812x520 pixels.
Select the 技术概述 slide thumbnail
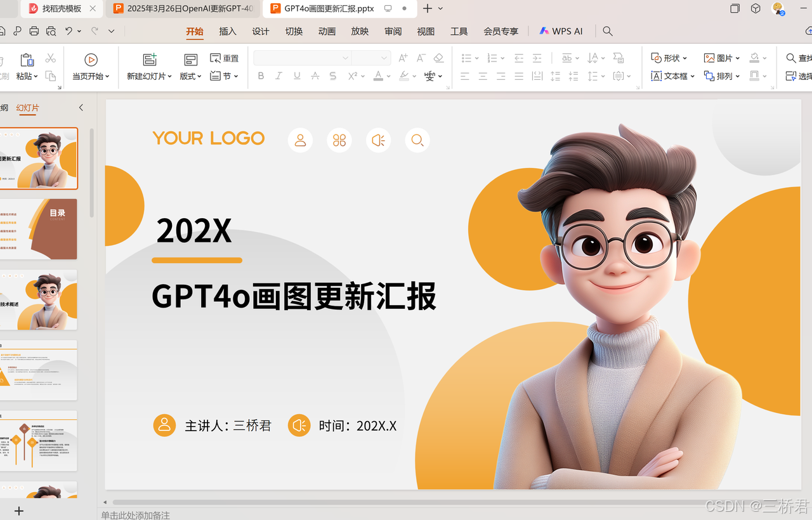pyautogui.click(x=38, y=299)
